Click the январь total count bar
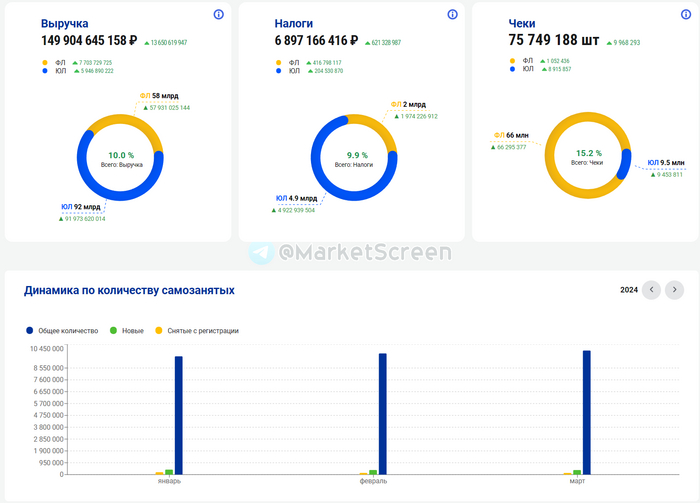The image size is (700, 503). pos(179,416)
